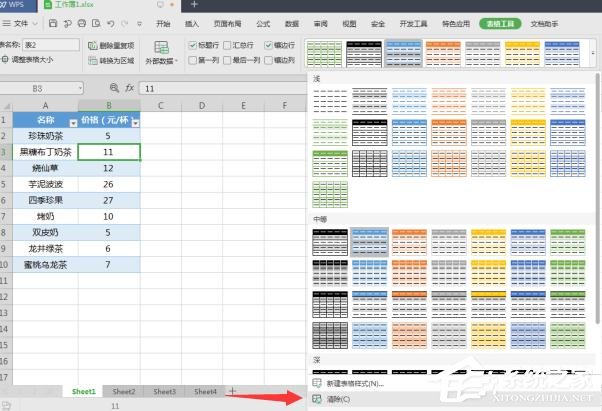
Task: Enable the 汇总行 (Total Row) checkbox
Action: (x=230, y=45)
